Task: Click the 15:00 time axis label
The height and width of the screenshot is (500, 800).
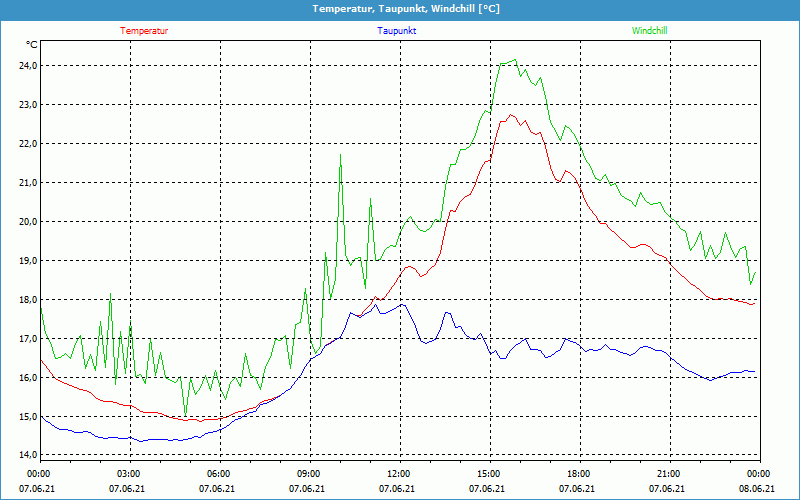Action: 490,474
